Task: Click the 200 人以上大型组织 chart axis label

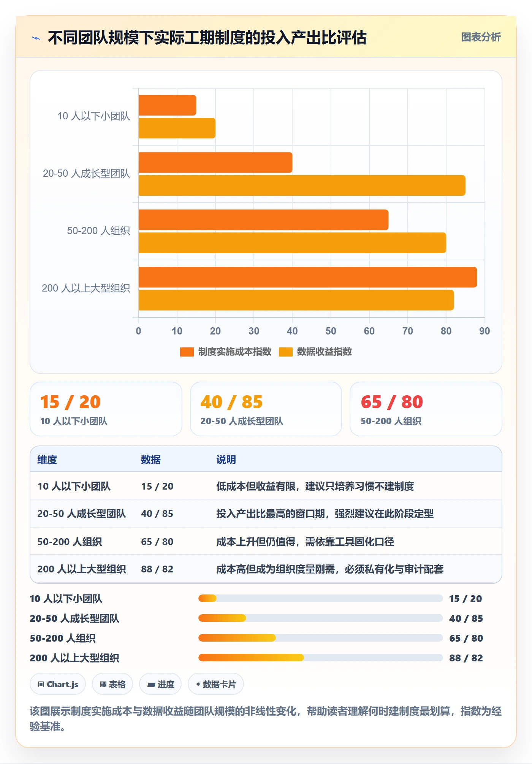Action: (86, 288)
